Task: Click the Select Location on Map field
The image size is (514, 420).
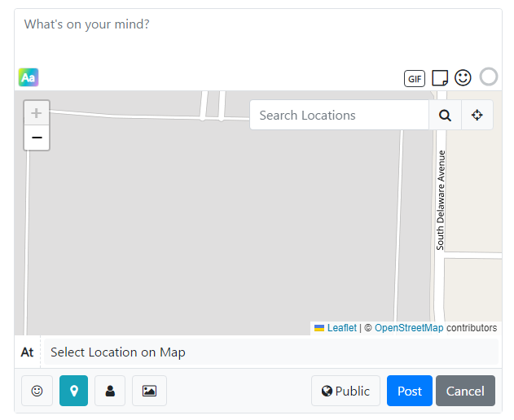Action: pos(270,352)
